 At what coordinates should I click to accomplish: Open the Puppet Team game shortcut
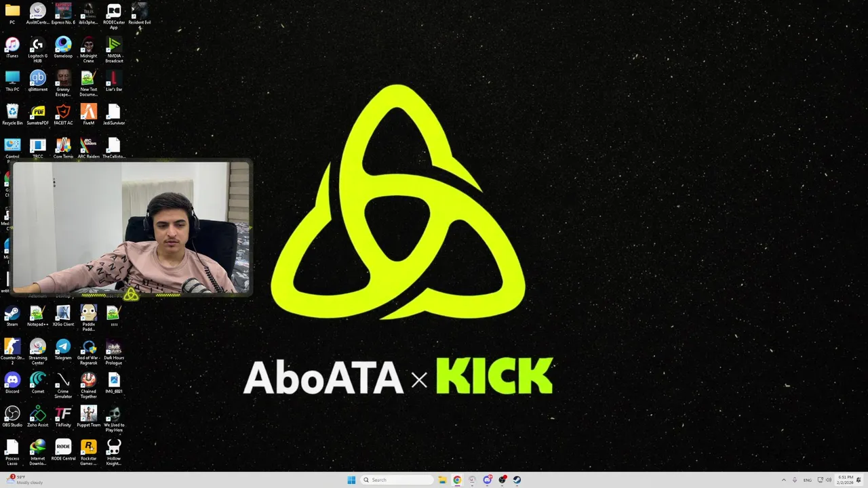coord(89,417)
